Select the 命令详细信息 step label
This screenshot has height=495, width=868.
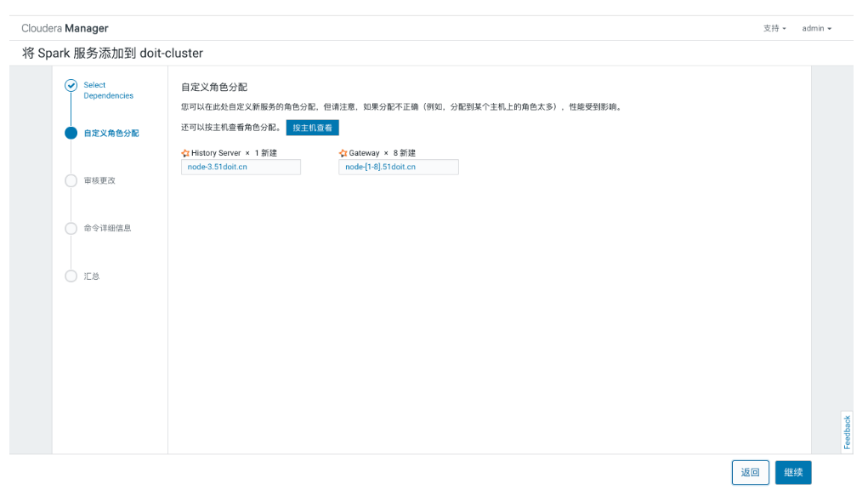[107, 228]
